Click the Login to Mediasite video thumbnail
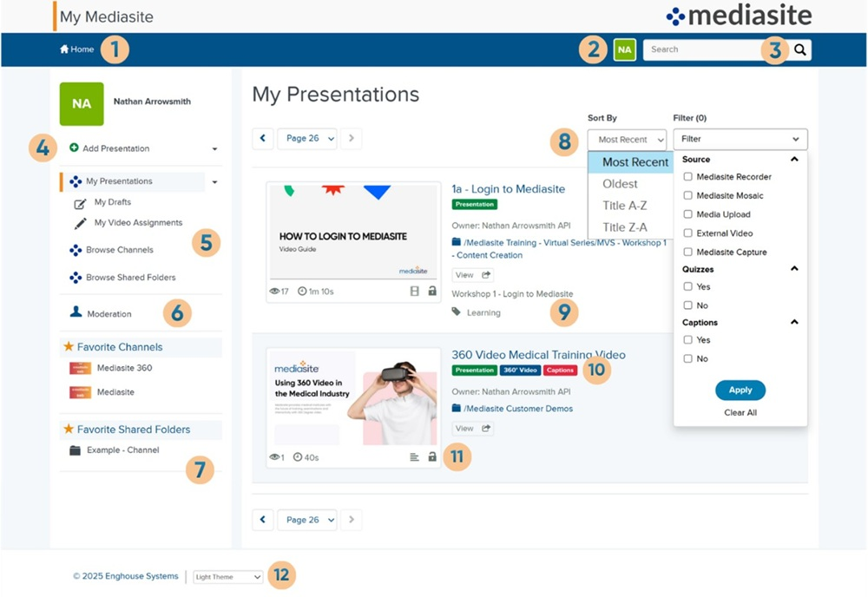This screenshot has width=868, height=597. pyautogui.click(x=353, y=231)
